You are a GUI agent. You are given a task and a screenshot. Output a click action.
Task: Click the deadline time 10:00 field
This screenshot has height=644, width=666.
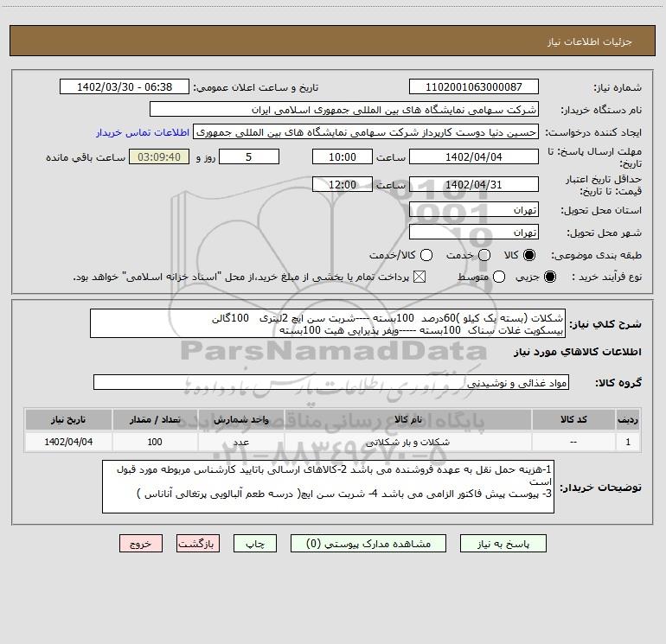point(343,156)
